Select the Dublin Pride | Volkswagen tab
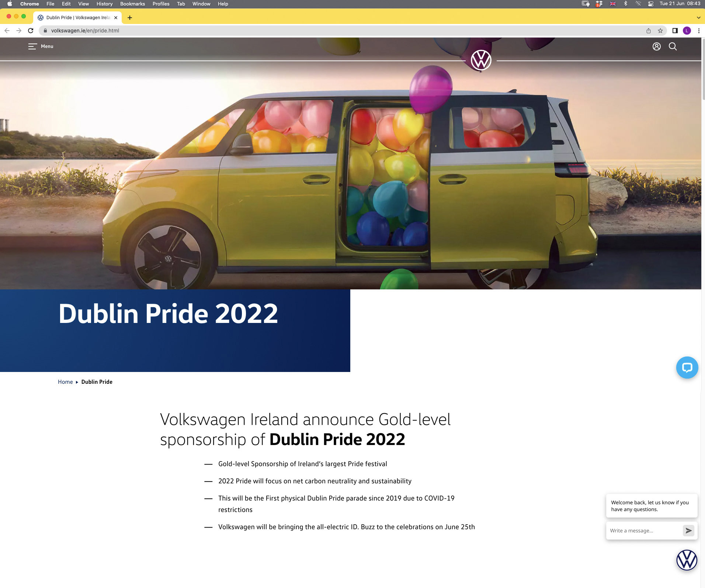The image size is (705, 588). pyautogui.click(x=78, y=18)
